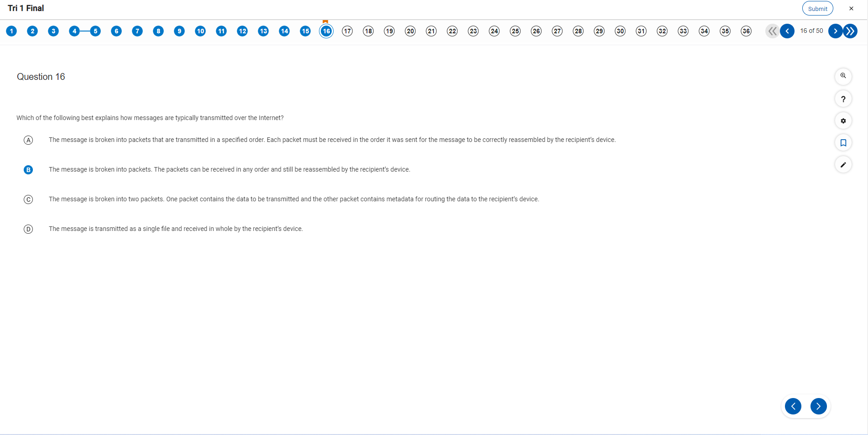Click the top next-page chevron
Viewport: 868px width, 435px height.
click(835, 31)
